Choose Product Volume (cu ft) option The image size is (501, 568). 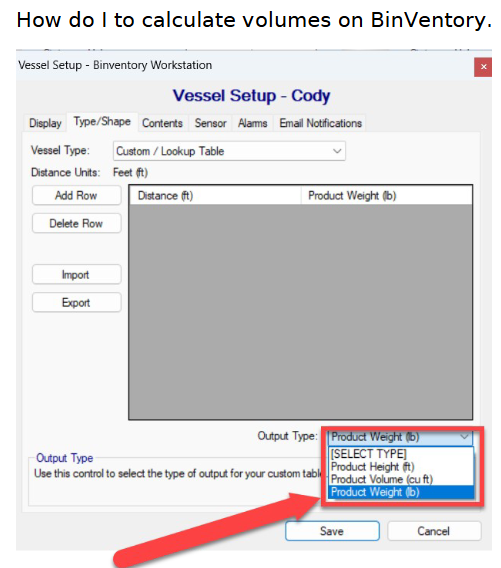pyautogui.click(x=401, y=479)
